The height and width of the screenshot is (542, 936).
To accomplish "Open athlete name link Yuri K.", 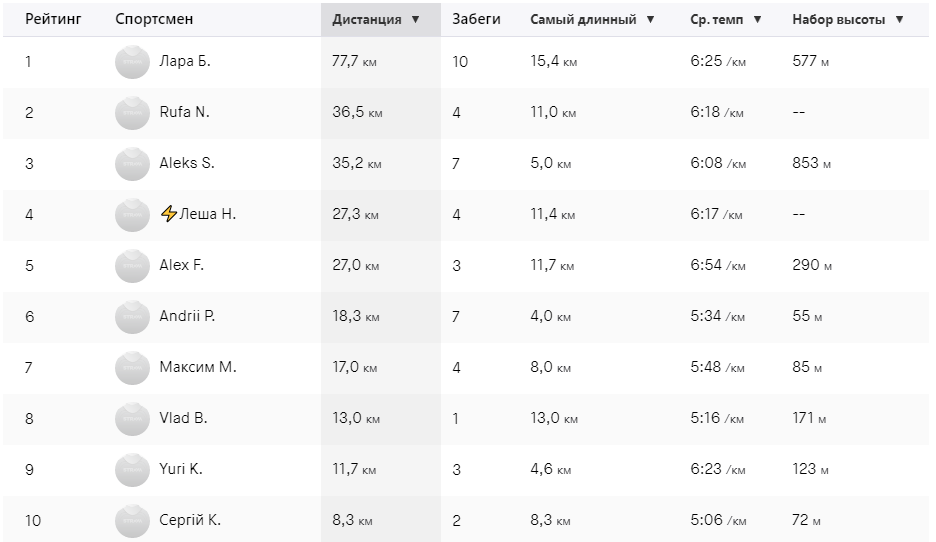I will [181, 469].
